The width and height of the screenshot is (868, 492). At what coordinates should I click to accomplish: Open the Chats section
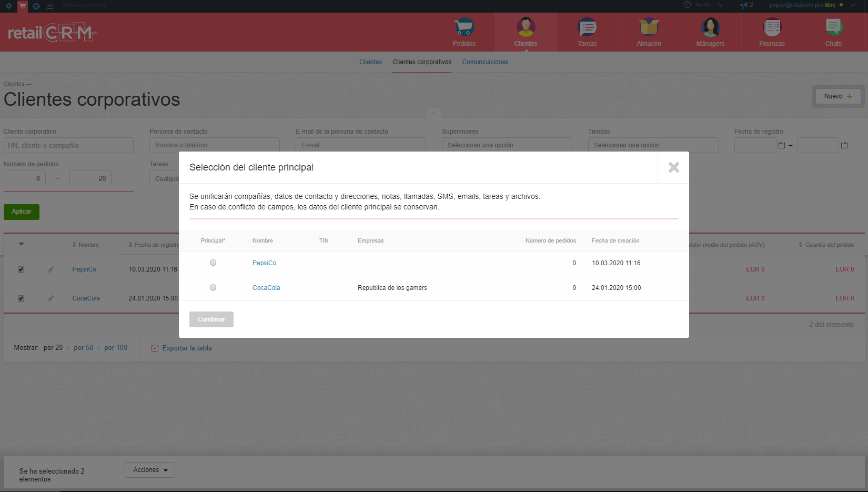833,32
